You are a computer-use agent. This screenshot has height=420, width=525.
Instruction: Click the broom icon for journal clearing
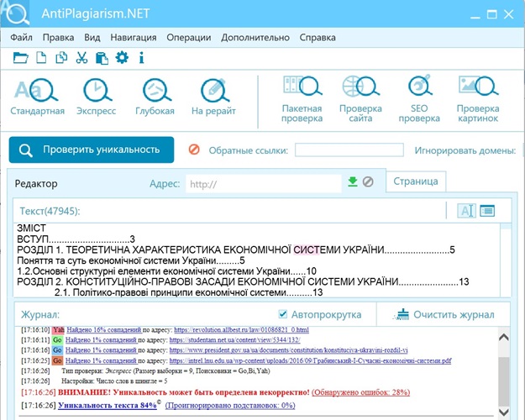pos(402,314)
